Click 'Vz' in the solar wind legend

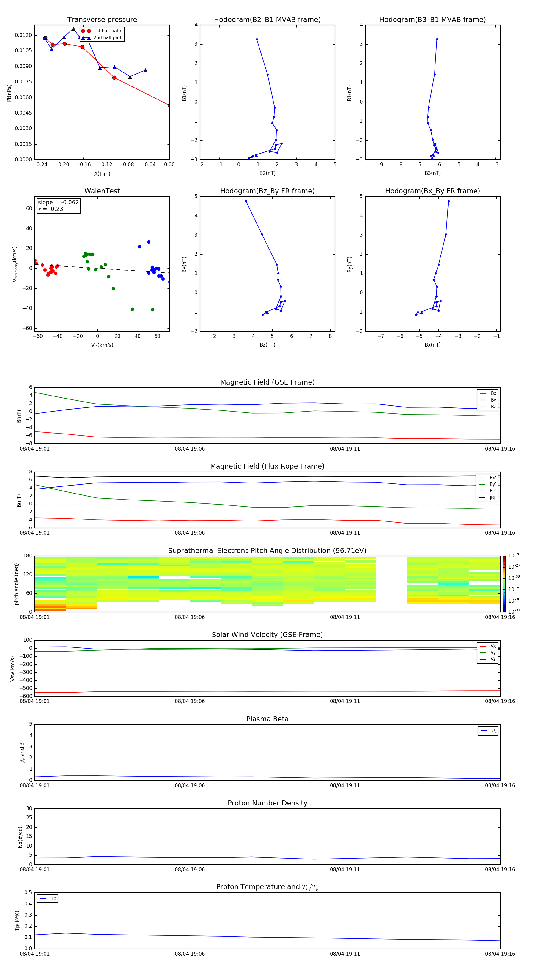493,659
